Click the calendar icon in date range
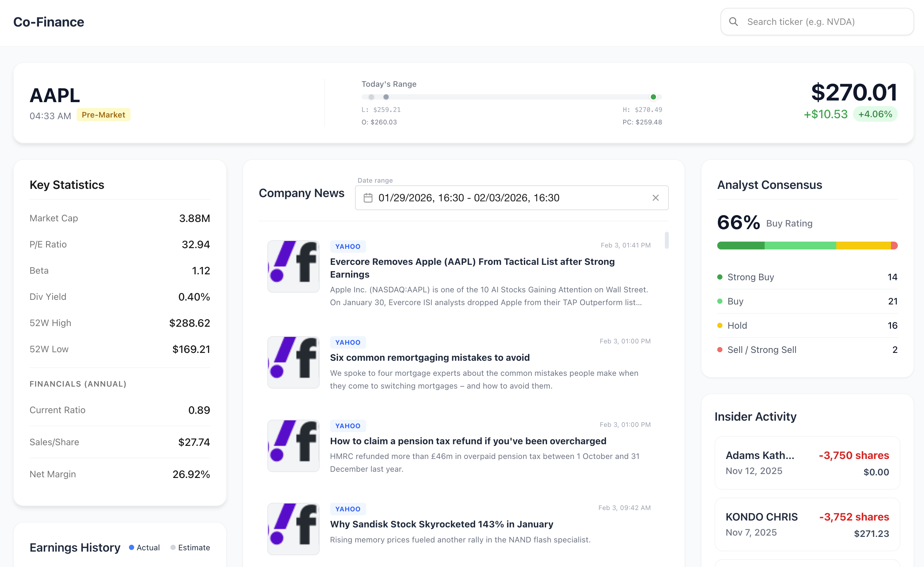 [368, 198]
